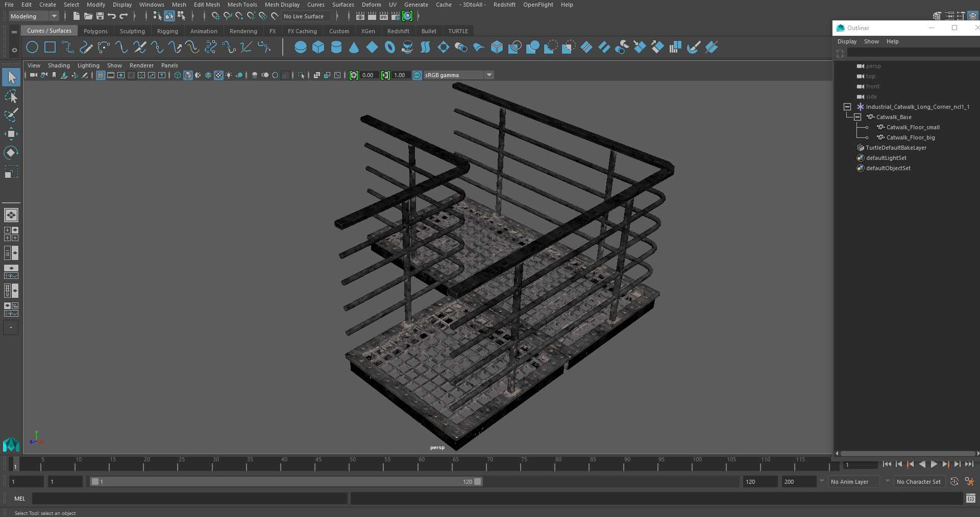980x517 pixels.
Task: Create a NURBS cone from shelf
Action: pos(354,48)
